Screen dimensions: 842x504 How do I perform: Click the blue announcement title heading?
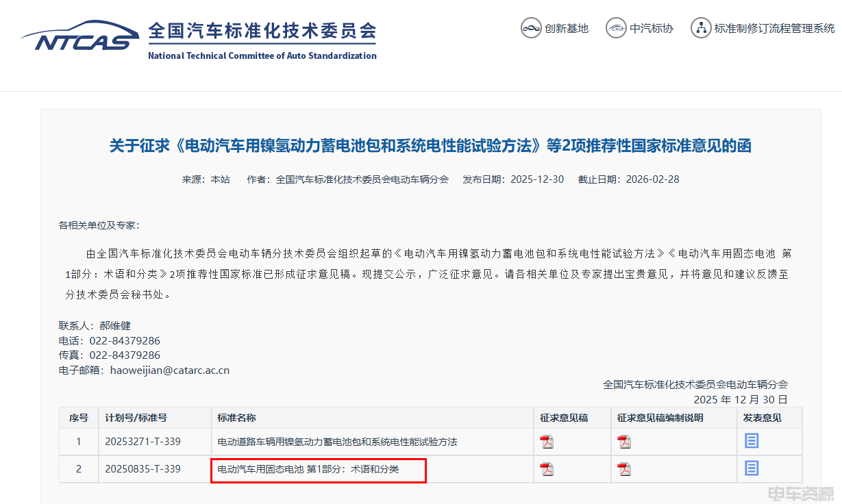430,146
